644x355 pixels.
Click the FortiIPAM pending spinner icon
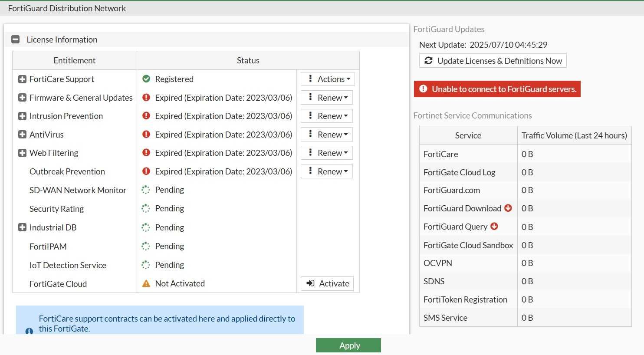pos(146,246)
